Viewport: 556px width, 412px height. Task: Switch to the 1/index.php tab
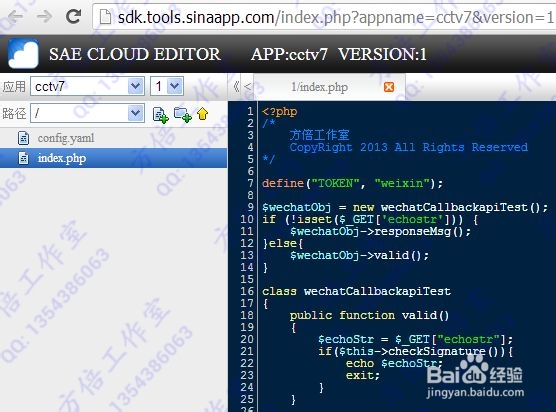[319, 87]
